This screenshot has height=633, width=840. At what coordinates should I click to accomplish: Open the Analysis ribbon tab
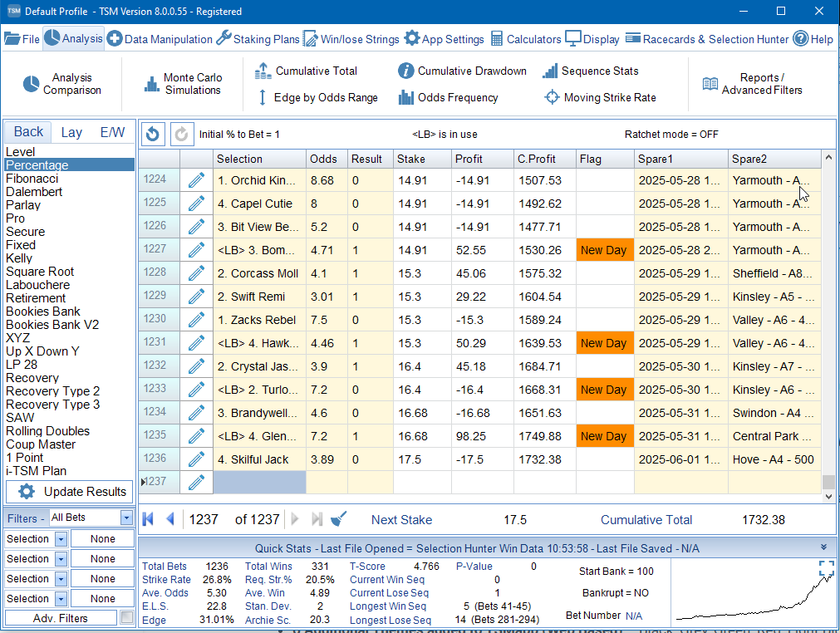coord(73,38)
